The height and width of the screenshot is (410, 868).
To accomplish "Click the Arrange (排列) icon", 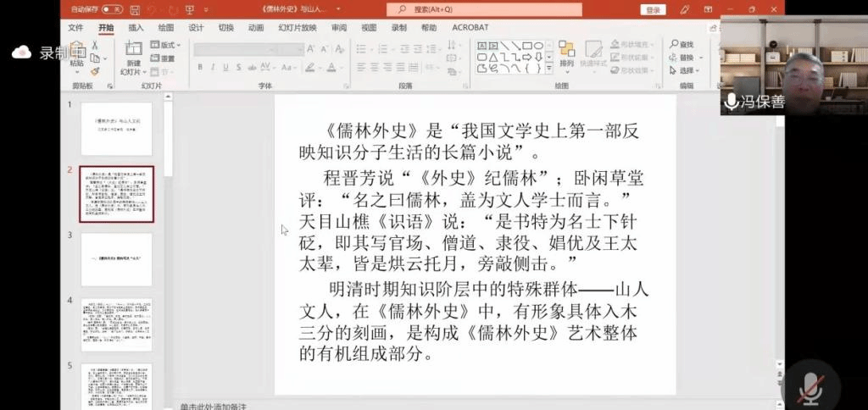I will [566, 53].
